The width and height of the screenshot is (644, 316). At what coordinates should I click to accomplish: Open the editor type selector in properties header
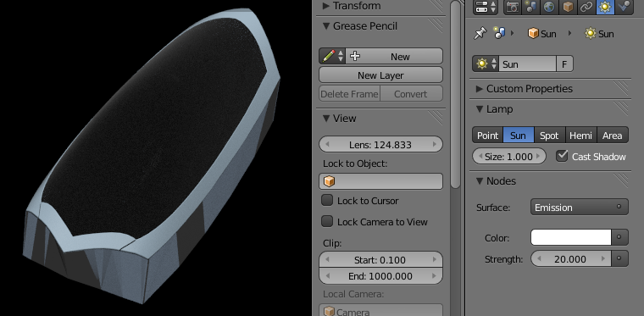point(485,7)
